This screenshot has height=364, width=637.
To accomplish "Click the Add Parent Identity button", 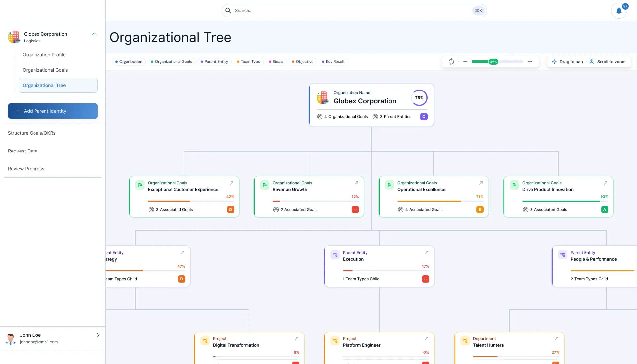I will point(53,111).
